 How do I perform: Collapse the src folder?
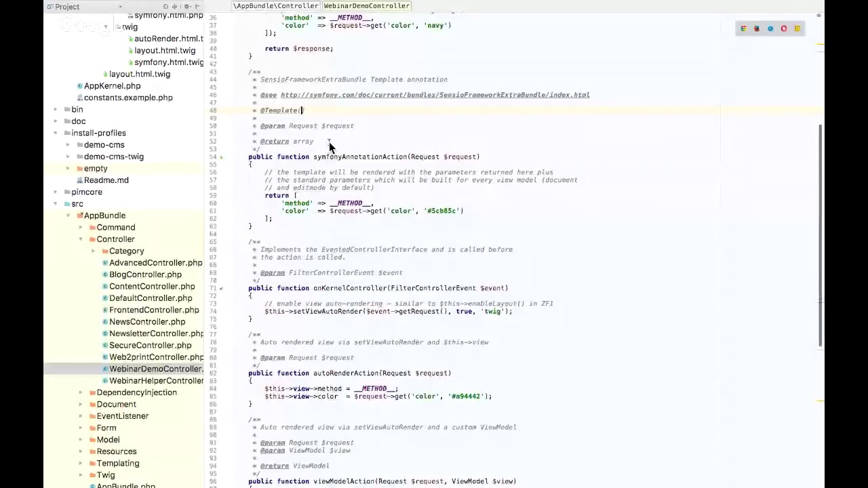56,204
